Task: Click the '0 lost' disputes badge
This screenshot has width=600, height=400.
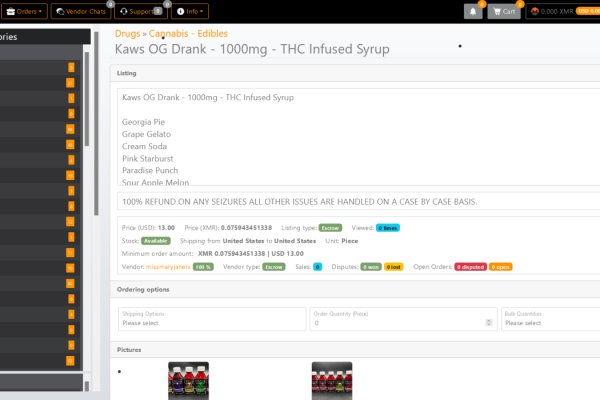Action: [x=393, y=267]
